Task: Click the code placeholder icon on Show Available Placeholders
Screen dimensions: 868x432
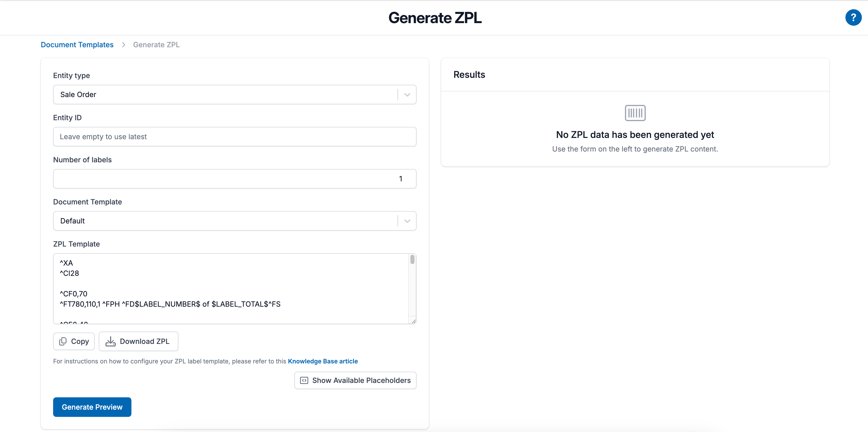Action: point(304,380)
